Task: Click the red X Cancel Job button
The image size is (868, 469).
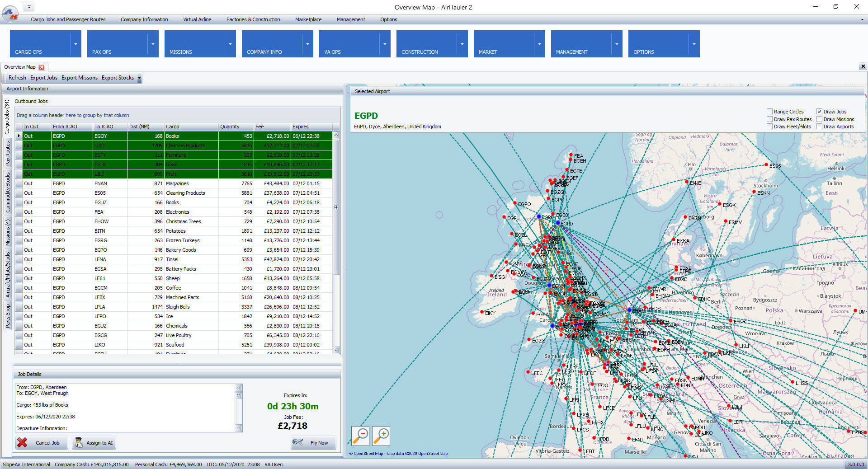Action: click(42, 443)
